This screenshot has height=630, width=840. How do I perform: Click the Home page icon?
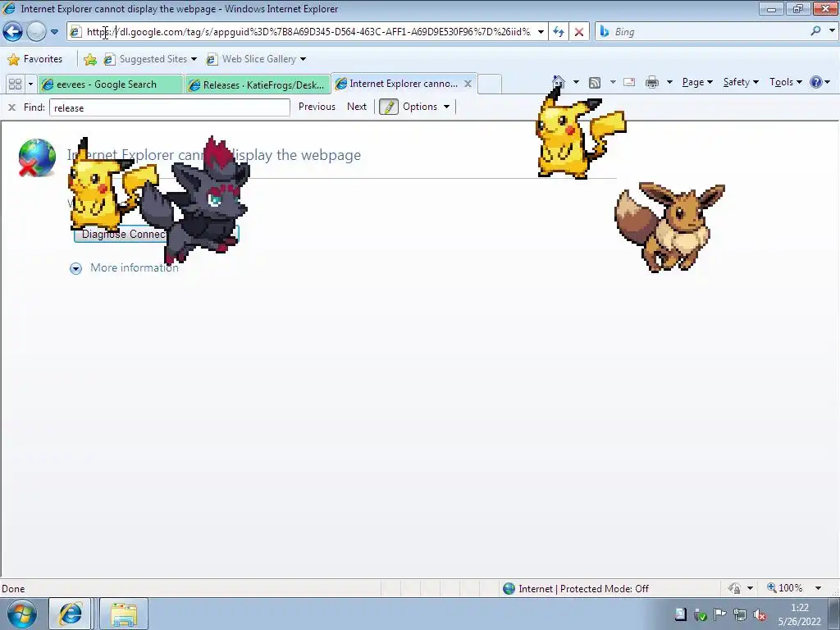(x=558, y=82)
